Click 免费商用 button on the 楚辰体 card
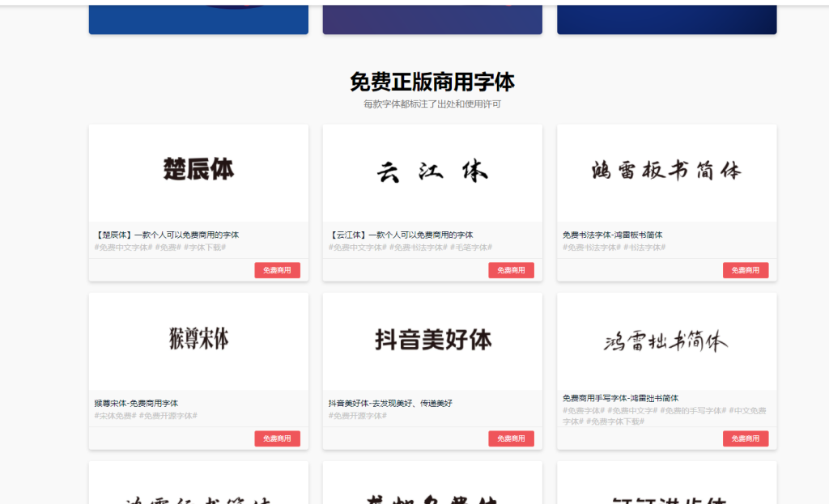The height and width of the screenshot is (504, 829). pyautogui.click(x=277, y=270)
